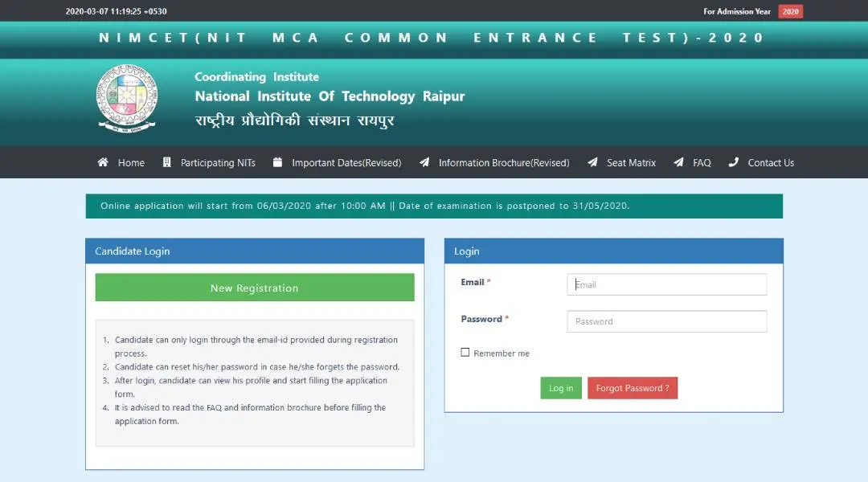Click the online application announcement banner
The height and width of the screenshot is (482, 868).
click(434, 206)
